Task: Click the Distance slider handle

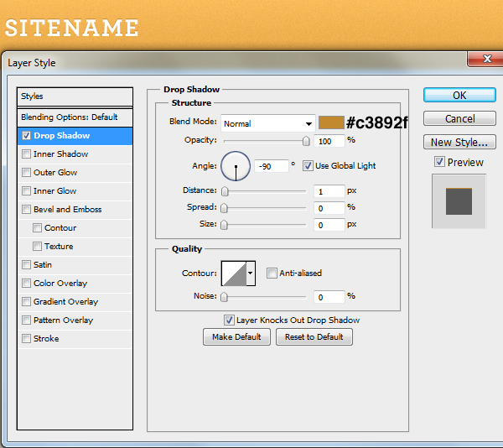Action: [225, 191]
